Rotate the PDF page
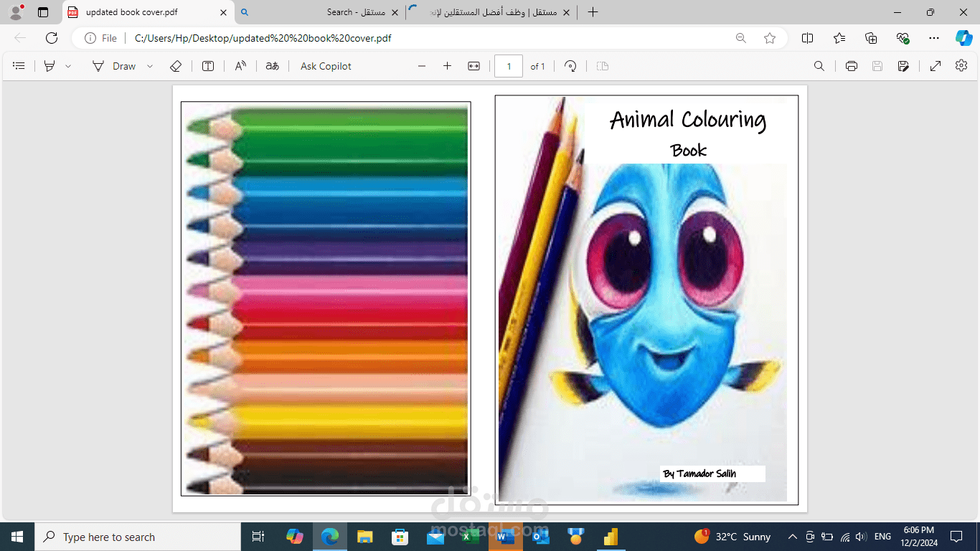 click(x=570, y=66)
